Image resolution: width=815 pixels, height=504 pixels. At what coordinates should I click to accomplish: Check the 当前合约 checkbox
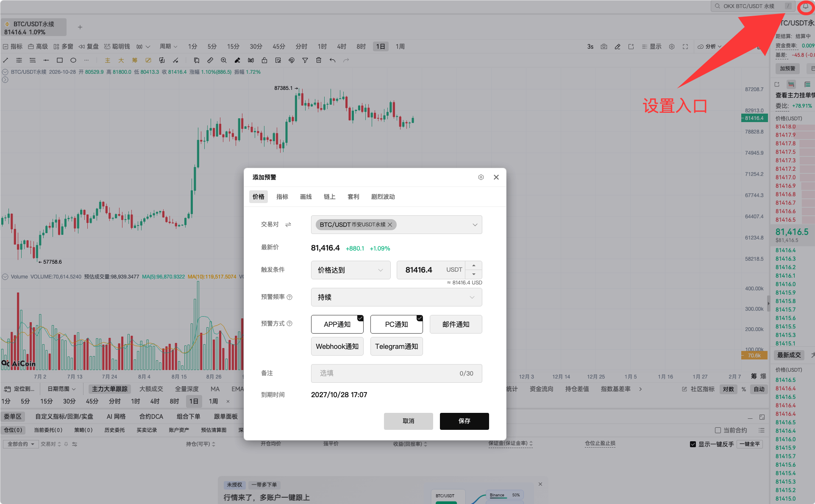(718, 430)
